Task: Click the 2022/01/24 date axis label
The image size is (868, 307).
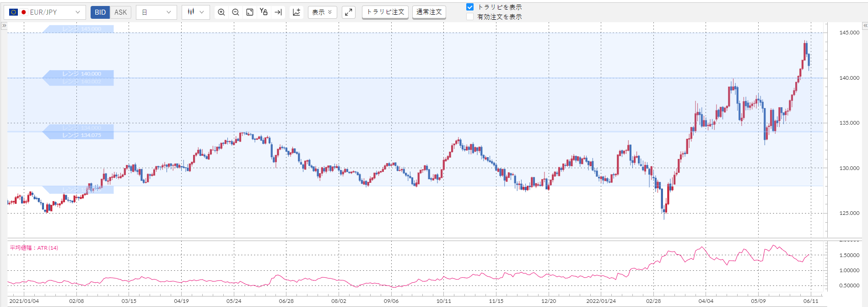Action: pyautogui.click(x=601, y=301)
